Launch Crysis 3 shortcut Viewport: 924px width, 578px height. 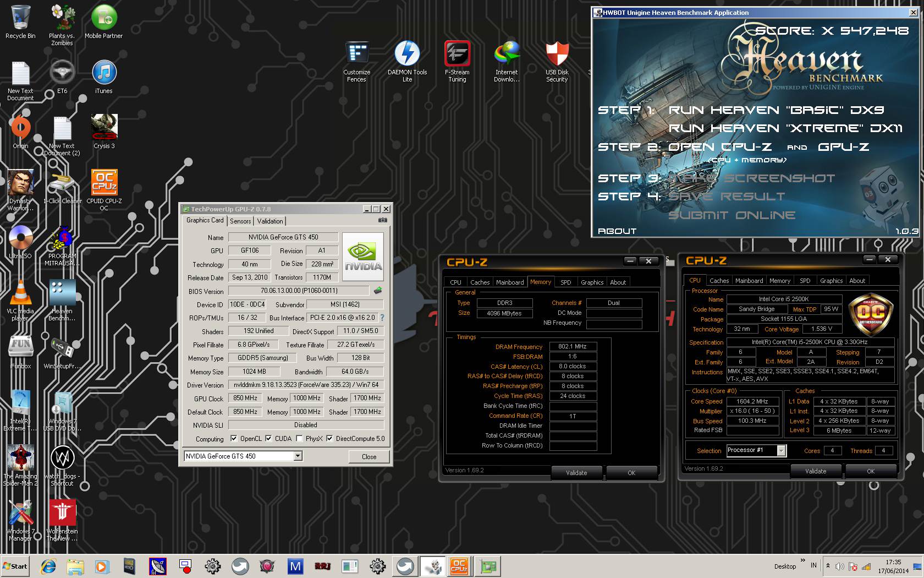[104, 132]
